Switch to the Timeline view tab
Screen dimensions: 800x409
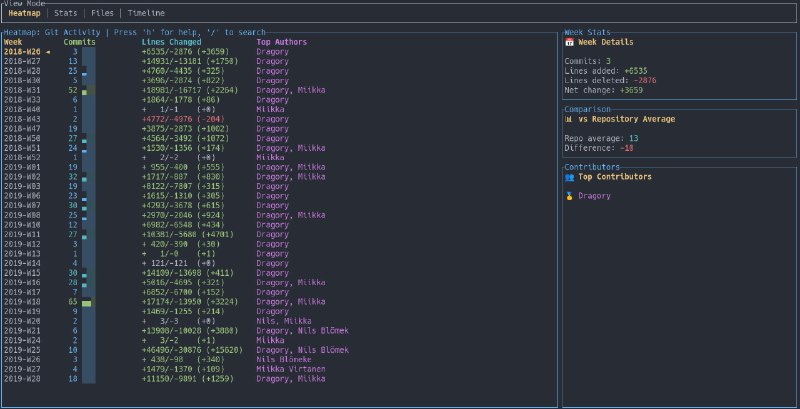click(146, 13)
